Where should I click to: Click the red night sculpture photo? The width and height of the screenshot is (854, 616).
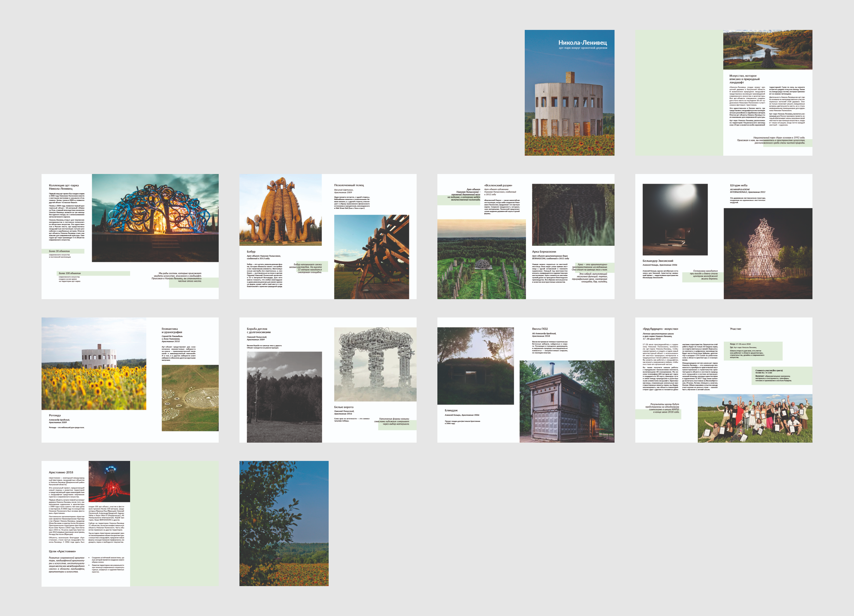tap(109, 481)
